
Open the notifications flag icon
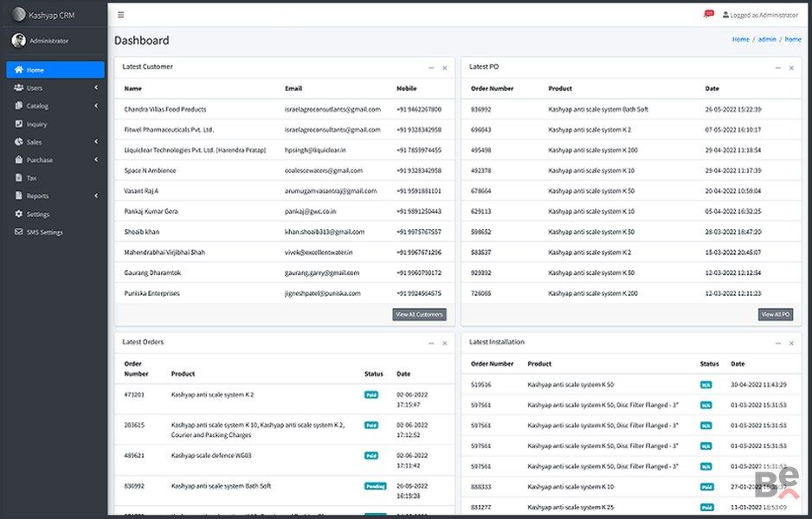pos(707,15)
